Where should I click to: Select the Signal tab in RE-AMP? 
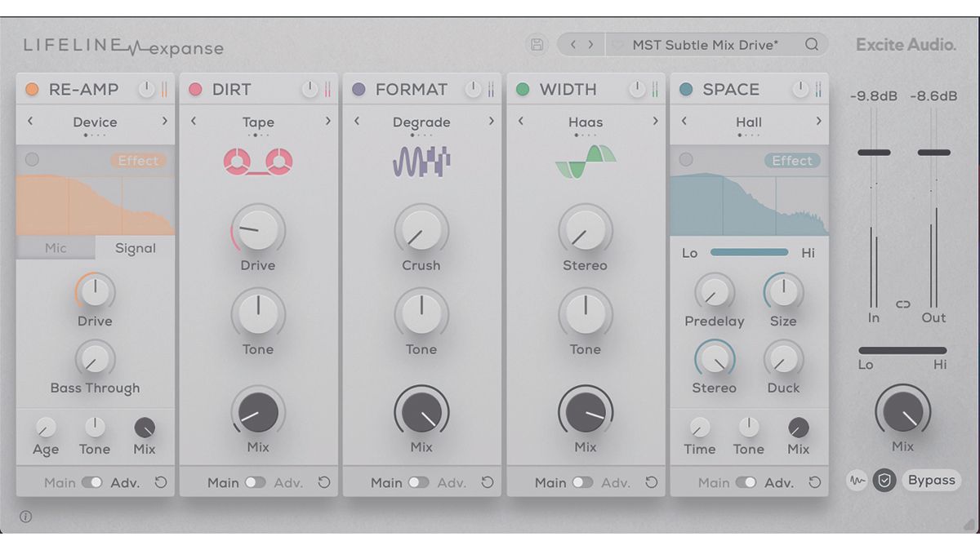[x=135, y=248]
